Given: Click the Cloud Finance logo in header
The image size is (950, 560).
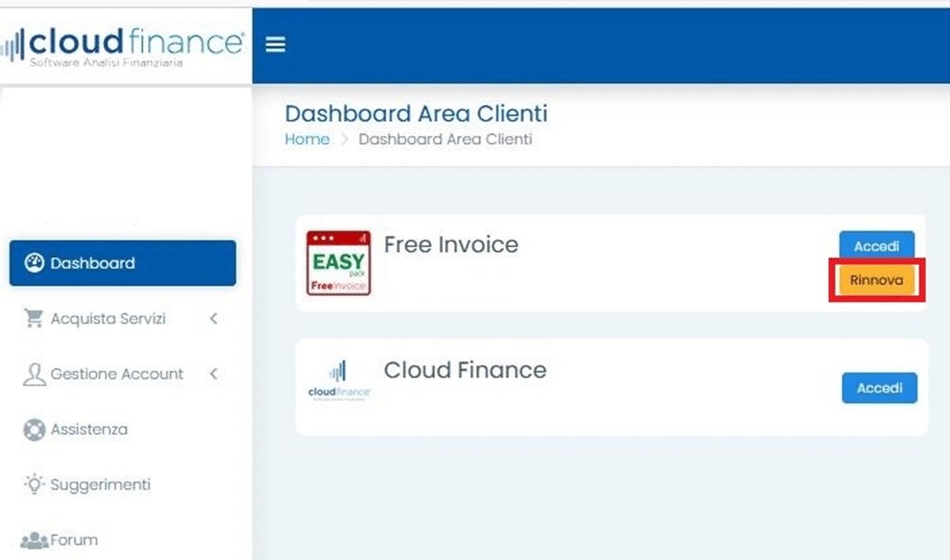Looking at the screenshot, I should (122, 46).
